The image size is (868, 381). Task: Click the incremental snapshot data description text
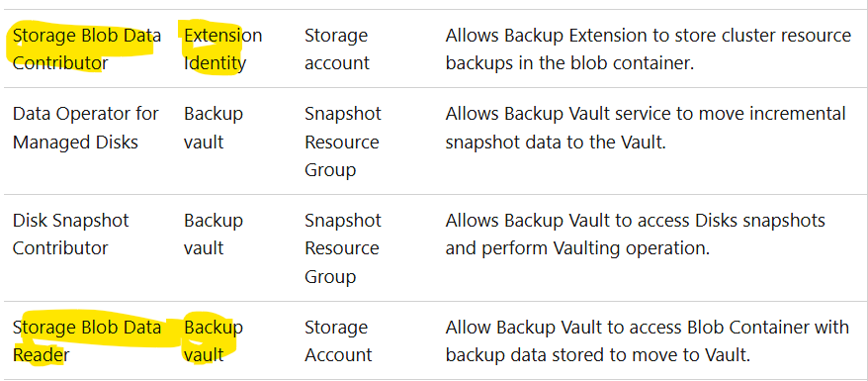coord(646,128)
